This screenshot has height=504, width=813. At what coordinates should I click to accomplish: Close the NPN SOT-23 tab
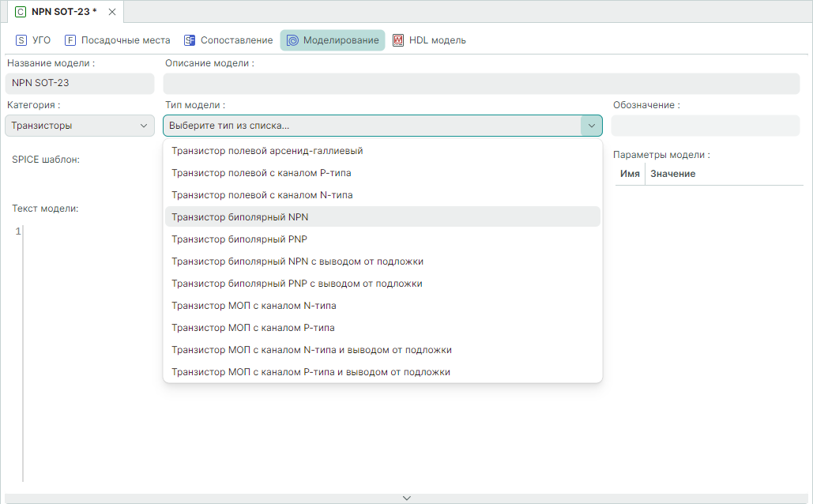(112, 12)
